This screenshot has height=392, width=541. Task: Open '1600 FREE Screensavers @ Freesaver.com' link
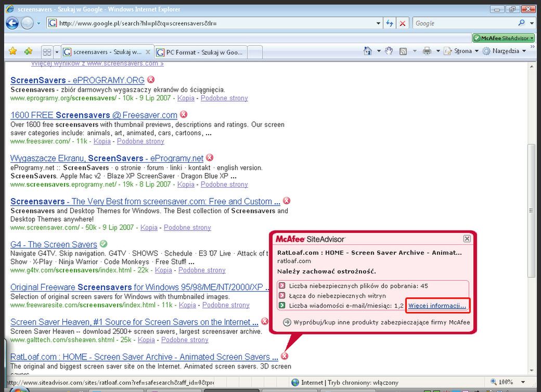pyautogui.click(x=94, y=115)
